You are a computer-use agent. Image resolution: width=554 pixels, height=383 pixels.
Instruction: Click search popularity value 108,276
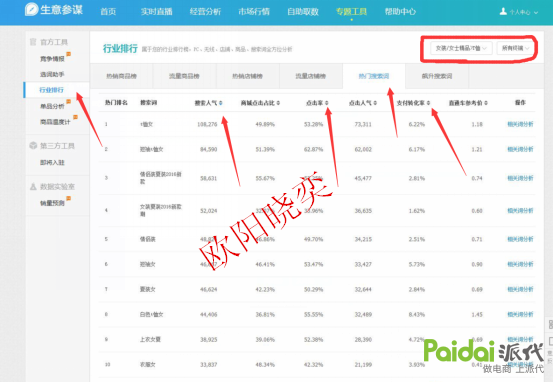207,124
